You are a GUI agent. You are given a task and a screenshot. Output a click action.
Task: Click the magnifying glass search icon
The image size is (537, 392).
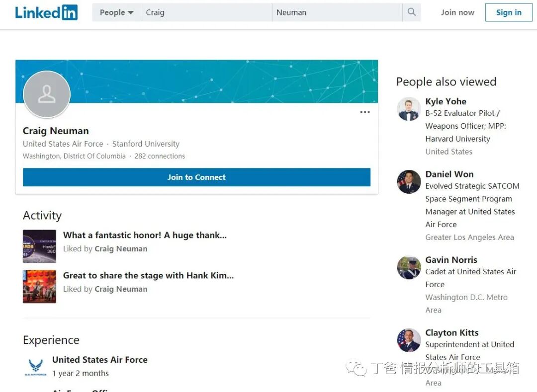[x=412, y=12]
